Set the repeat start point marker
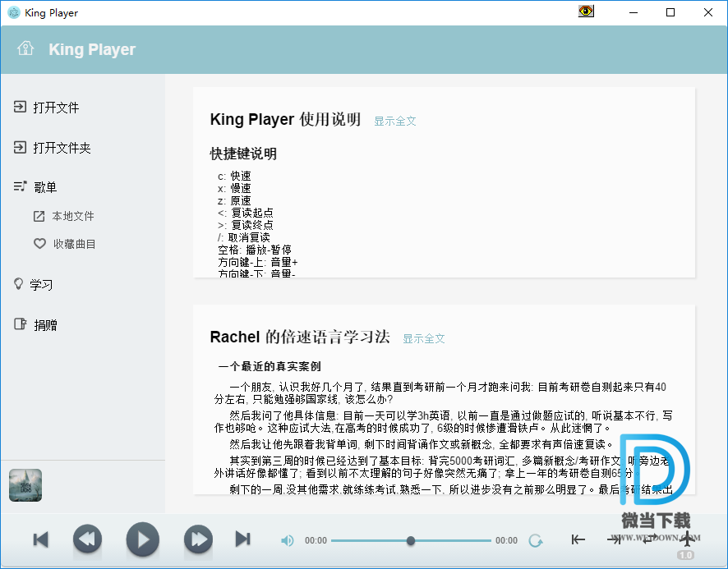The width and height of the screenshot is (728, 569). (x=578, y=539)
